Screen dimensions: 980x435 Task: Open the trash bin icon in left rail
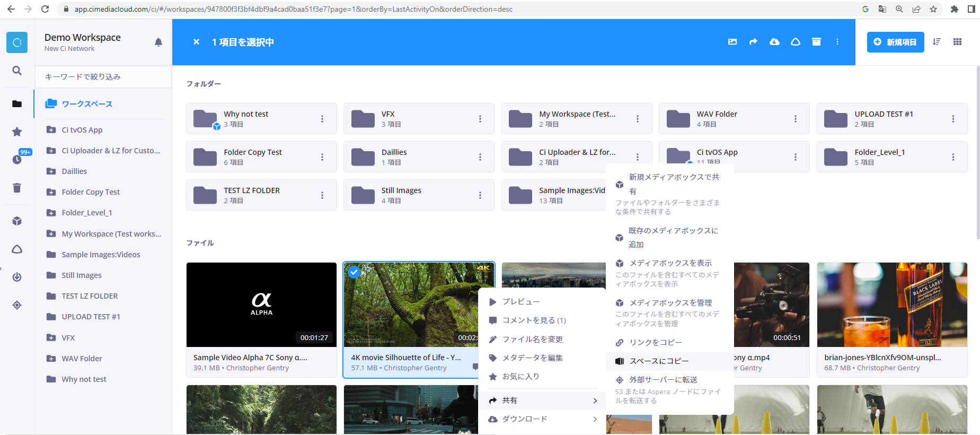click(x=17, y=188)
